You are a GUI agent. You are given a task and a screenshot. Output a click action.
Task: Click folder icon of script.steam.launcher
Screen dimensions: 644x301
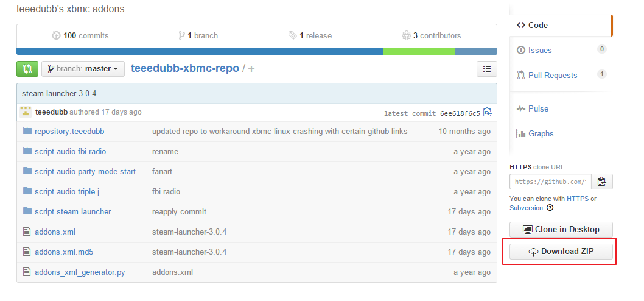click(x=27, y=211)
